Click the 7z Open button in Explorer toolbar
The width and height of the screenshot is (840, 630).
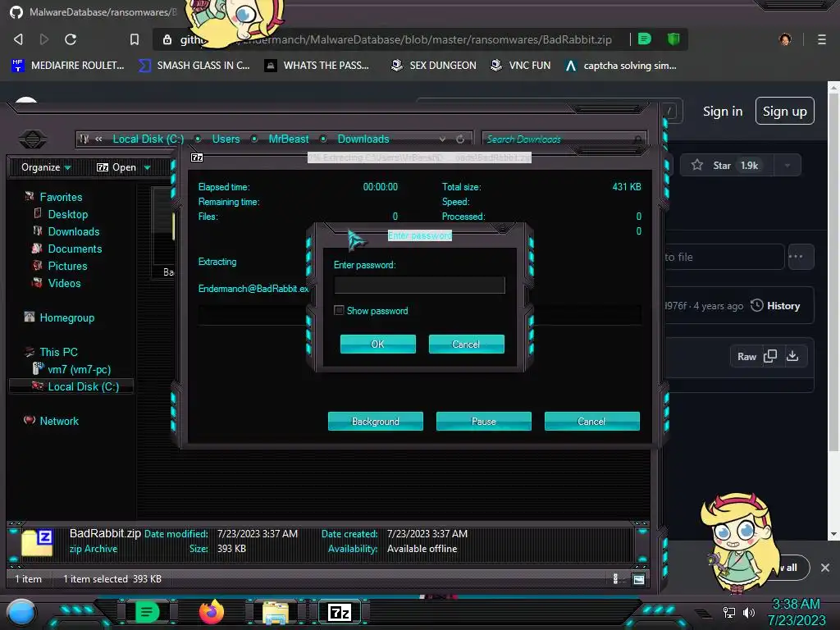(x=116, y=167)
